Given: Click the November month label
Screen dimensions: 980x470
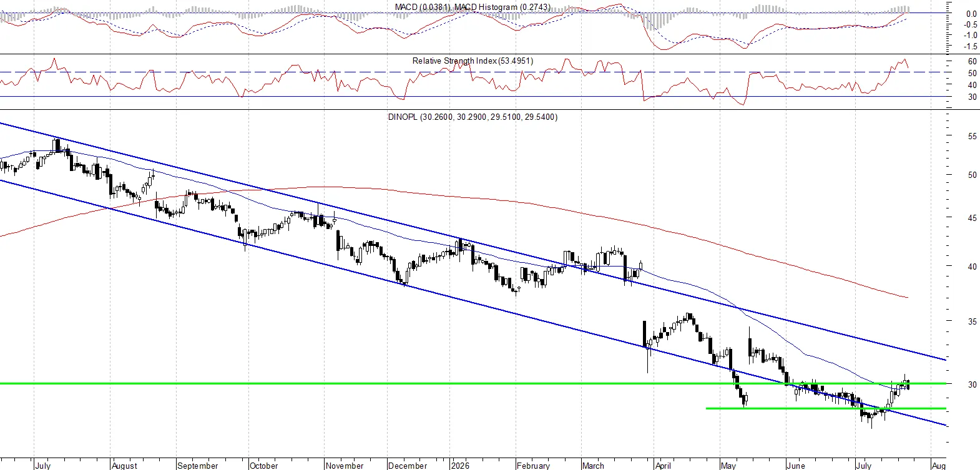Looking at the screenshot, I should pos(345,466).
